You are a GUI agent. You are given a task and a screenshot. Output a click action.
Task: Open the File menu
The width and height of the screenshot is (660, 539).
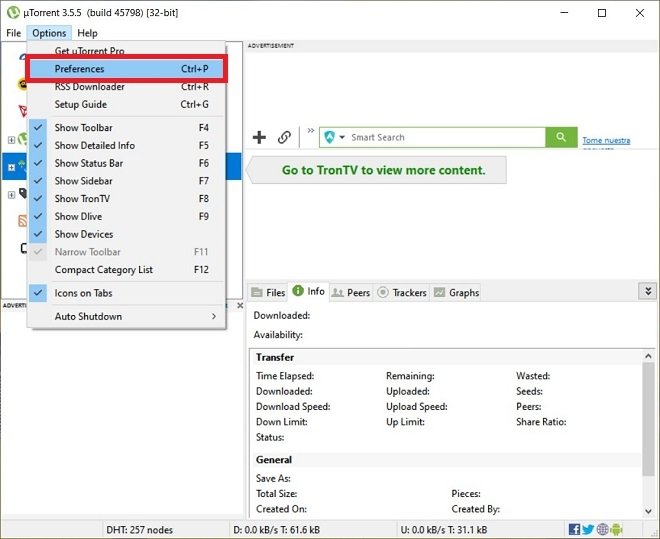[13, 33]
